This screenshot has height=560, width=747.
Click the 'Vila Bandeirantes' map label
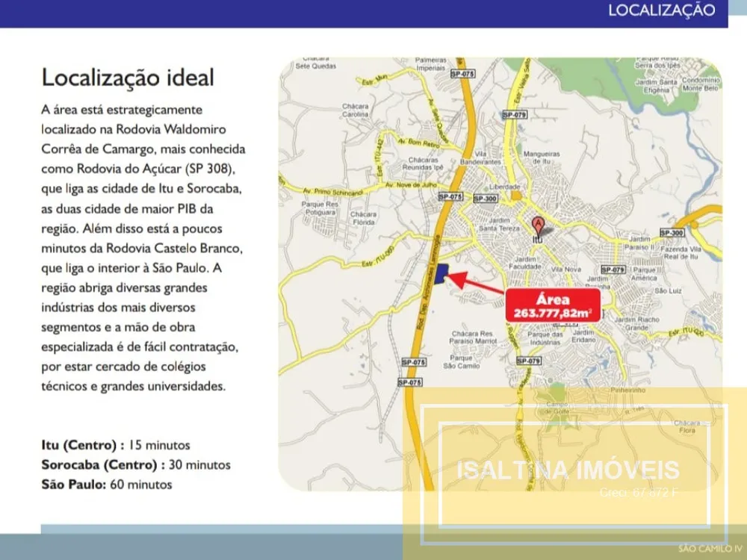[x=480, y=158]
